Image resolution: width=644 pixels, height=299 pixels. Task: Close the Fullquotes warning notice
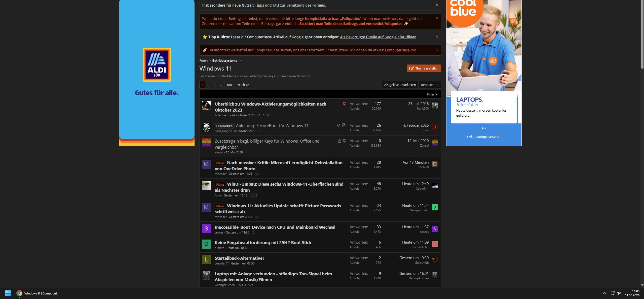tap(437, 18)
